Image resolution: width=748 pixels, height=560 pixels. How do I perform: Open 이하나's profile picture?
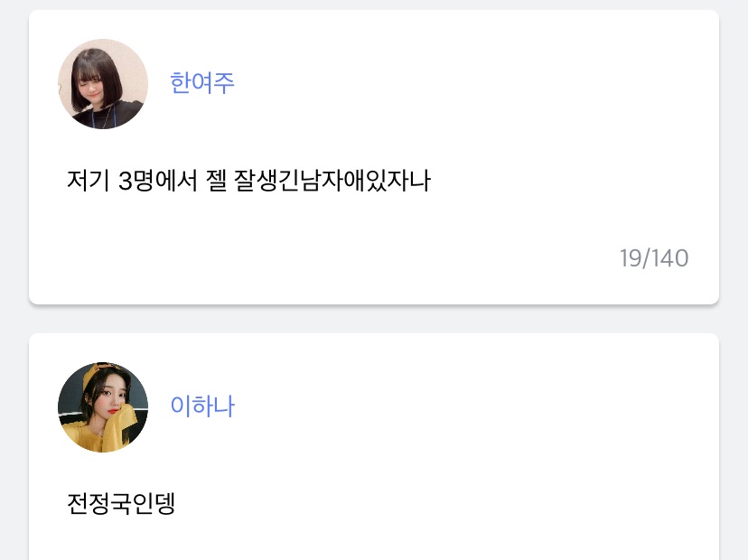(103, 407)
